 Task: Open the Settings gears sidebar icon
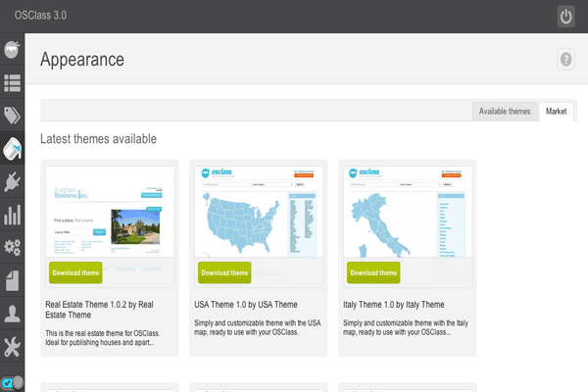(x=12, y=247)
